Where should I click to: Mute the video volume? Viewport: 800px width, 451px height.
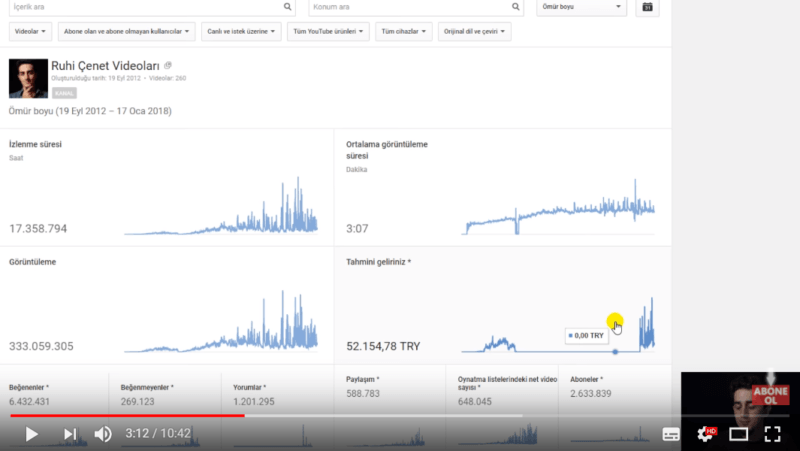103,434
